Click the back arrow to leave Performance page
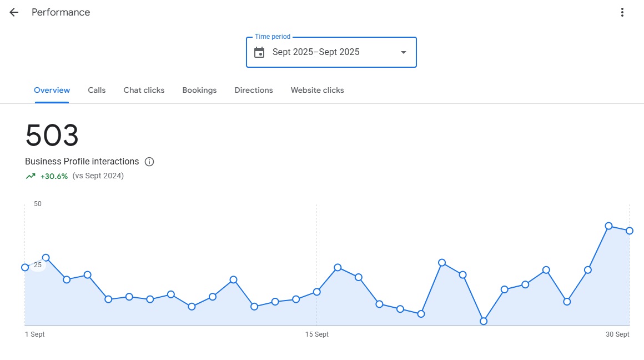Viewport: 644px width, 360px height. click(13, 12)
